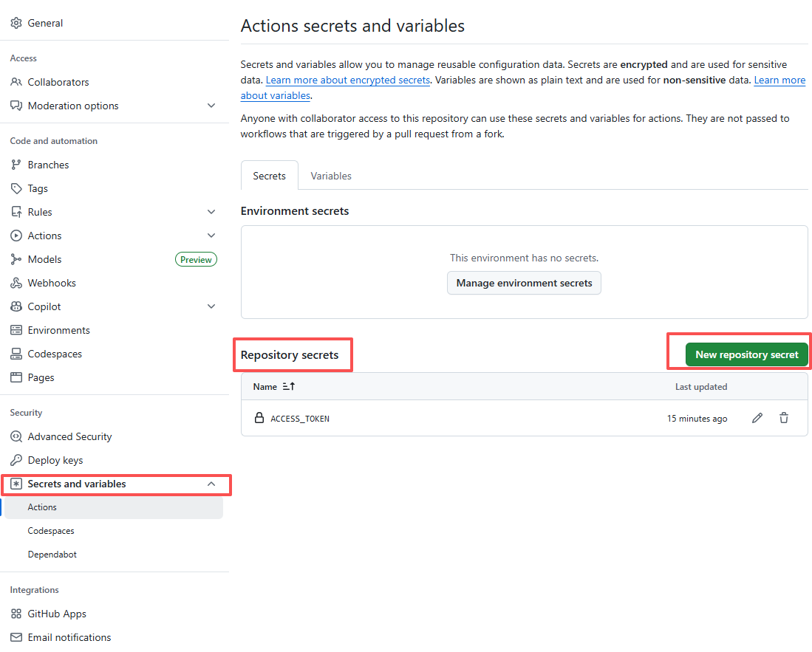Screen dimensions: 812x652
Task: Click the lock icon beside ACCESS_TOKEN
Action: pyautogui.click(x=259, y=417)
